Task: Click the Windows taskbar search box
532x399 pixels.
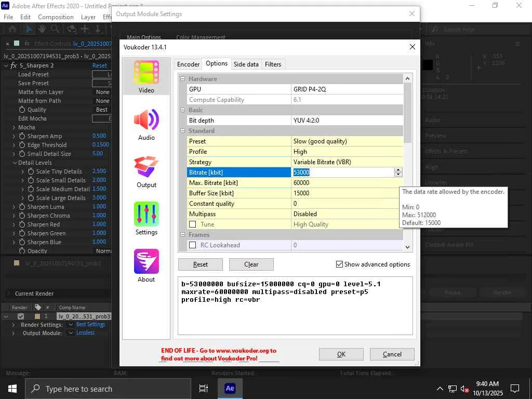Action: (108, 389)
